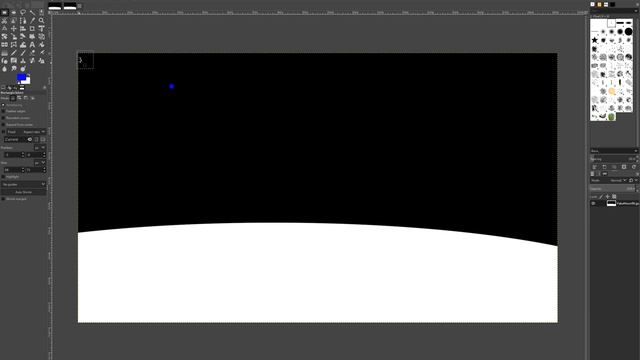Select the layer thumbnail in Layers panel
Image resolution: width=640 pixels, height=360 pixels.
(x=611, y=203)
